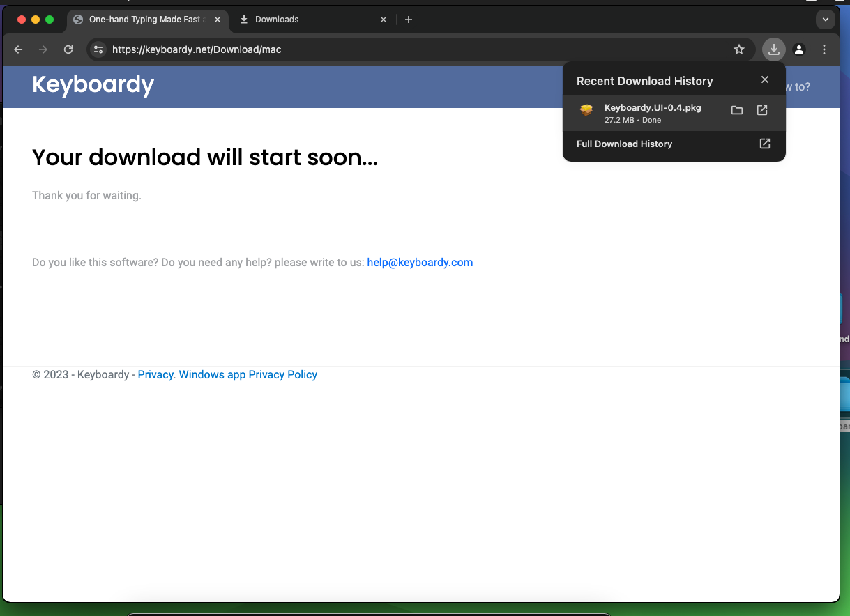Viewport: 850px width, 616px height.
Task: Close the Downloads tab
Action: (x=383, y=20)
